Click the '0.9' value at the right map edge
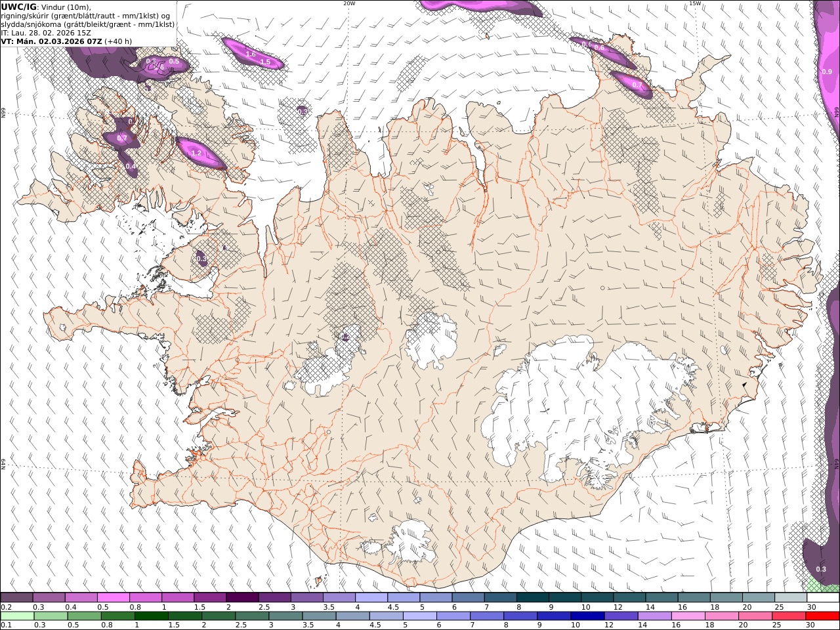840x630 pixels. click(827, 71)
